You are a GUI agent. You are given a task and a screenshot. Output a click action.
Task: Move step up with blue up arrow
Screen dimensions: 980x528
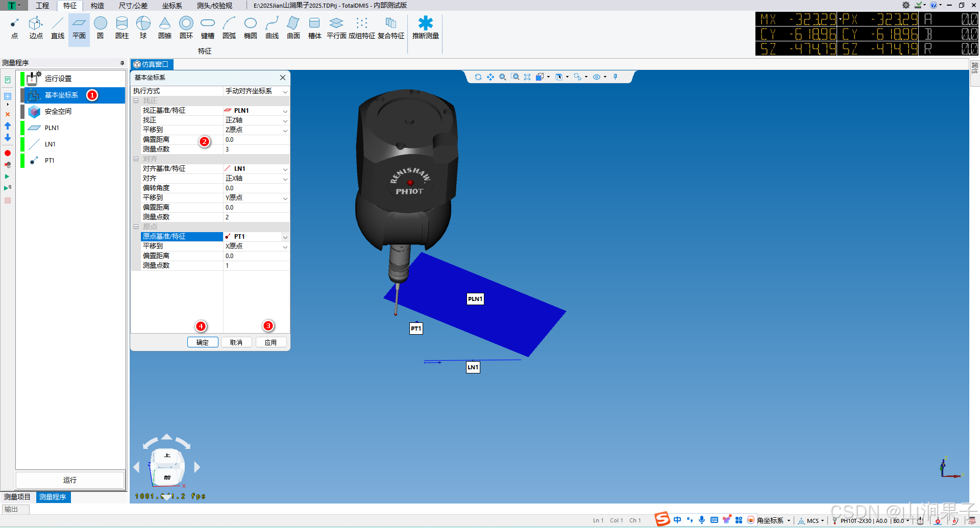[8, 125]
